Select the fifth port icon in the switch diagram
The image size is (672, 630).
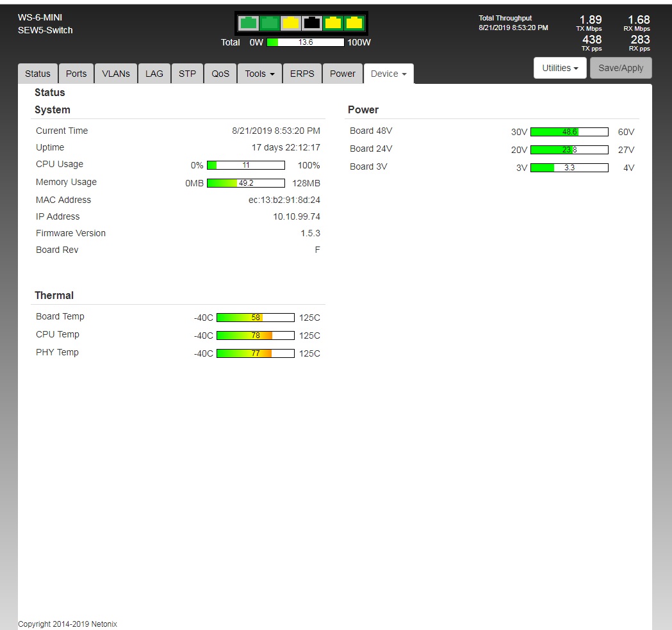point(333,23)
